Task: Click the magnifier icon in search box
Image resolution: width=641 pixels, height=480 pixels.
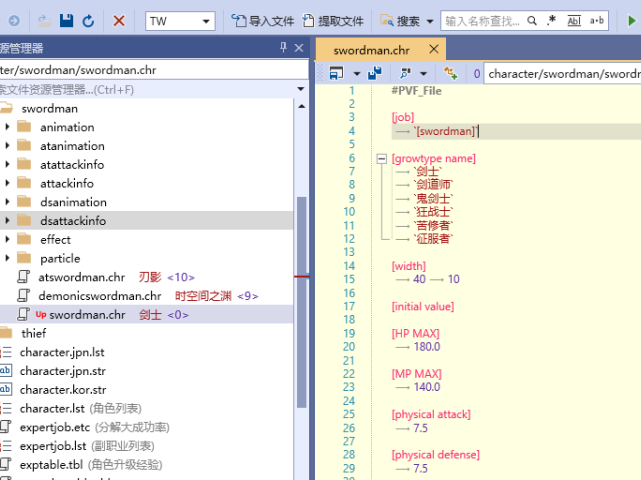Action: tap(534, 20)
